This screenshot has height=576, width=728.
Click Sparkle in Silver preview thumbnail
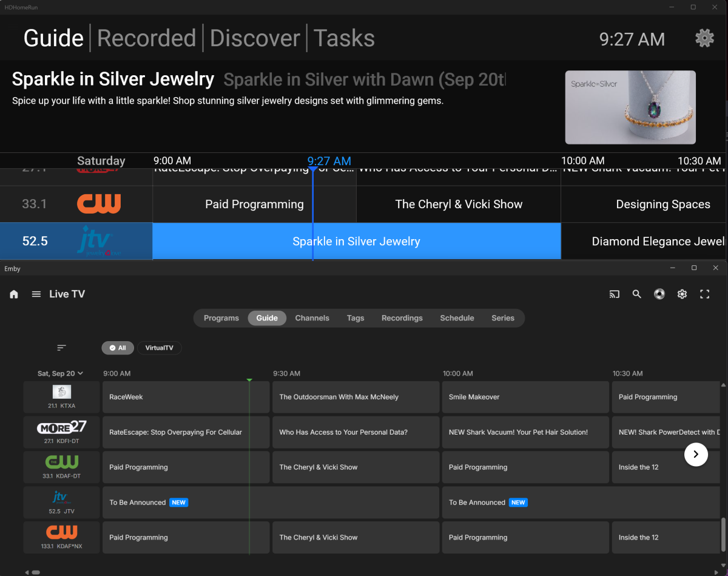coord(630,107)
